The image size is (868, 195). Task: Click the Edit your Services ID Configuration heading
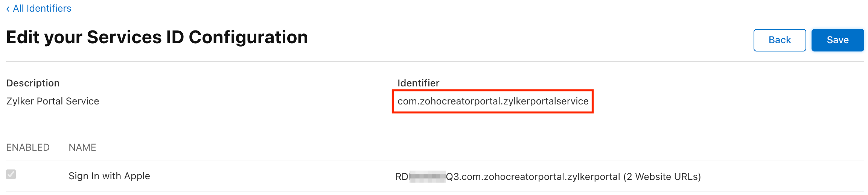157,37
